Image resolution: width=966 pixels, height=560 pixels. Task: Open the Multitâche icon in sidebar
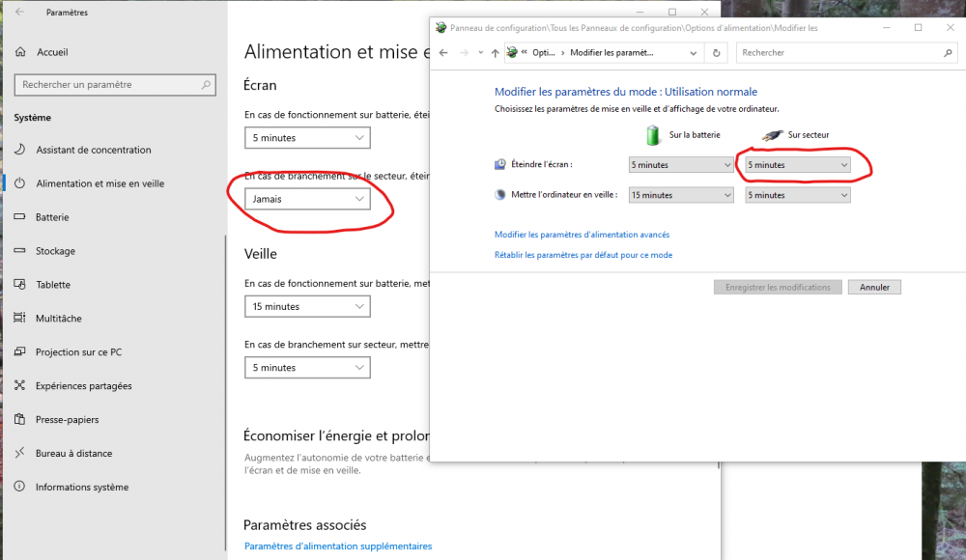coord(19,318)
